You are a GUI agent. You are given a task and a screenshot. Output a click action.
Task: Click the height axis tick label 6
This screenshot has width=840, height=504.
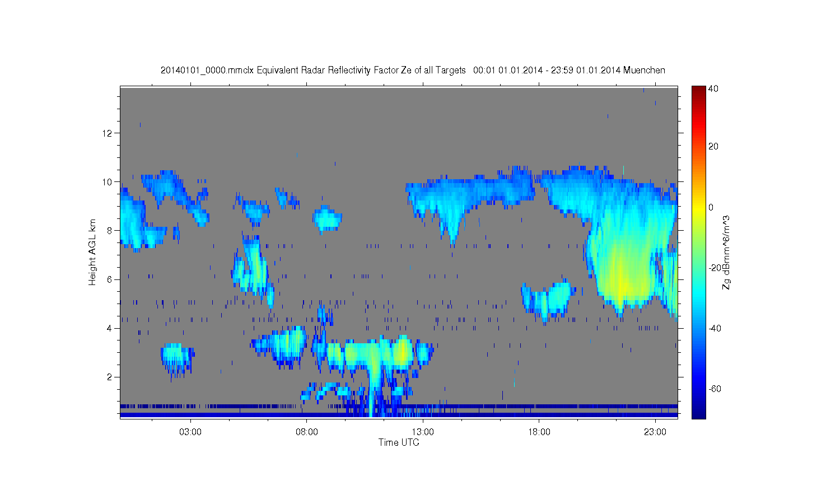coord(110,279)
